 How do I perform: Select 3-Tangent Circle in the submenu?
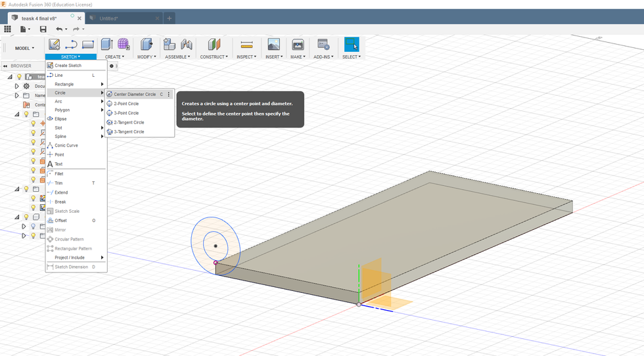(x=129, y=132)
